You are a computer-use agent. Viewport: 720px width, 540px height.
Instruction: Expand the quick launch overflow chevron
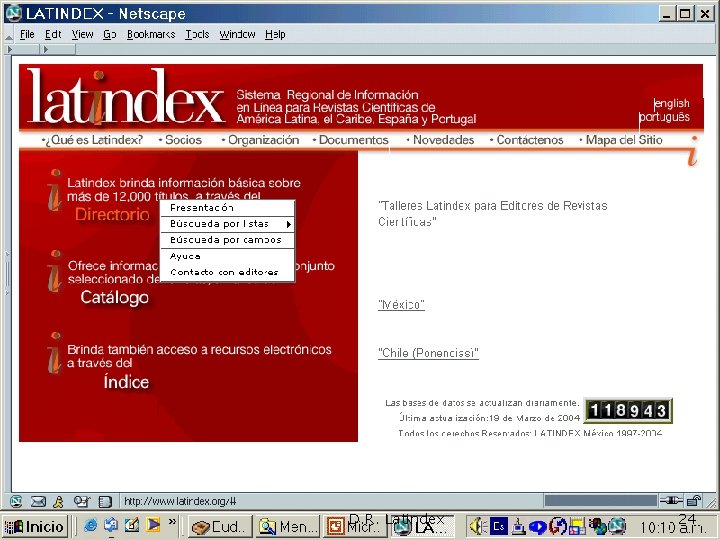click(x=172, y=521)
